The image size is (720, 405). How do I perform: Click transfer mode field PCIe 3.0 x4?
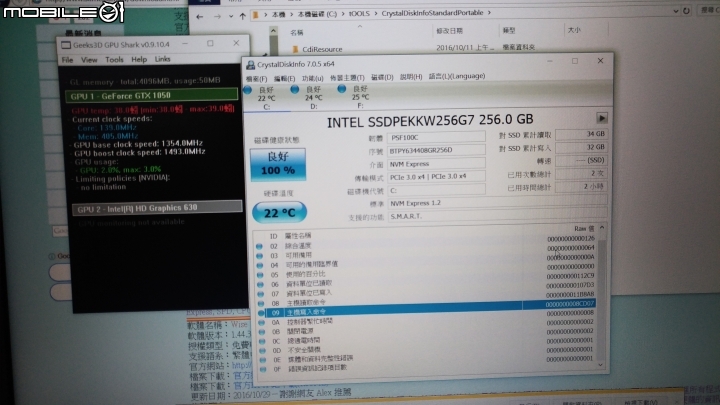436,177
